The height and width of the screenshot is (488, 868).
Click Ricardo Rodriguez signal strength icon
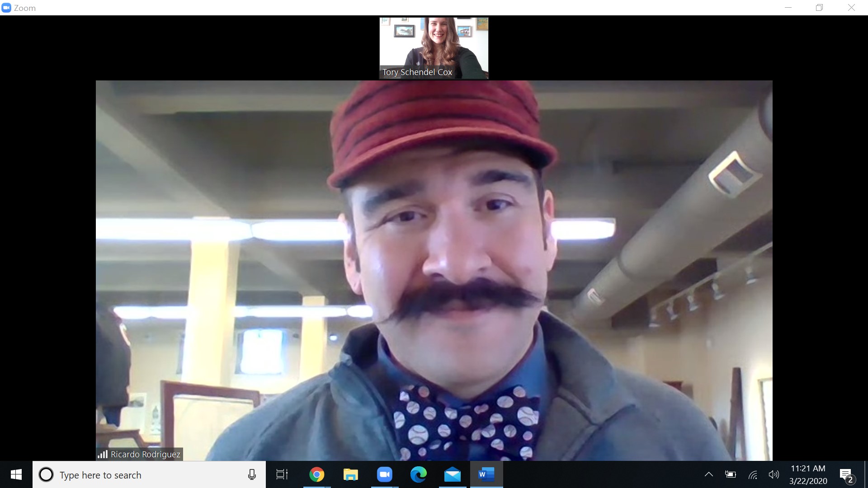coord(103,454)
